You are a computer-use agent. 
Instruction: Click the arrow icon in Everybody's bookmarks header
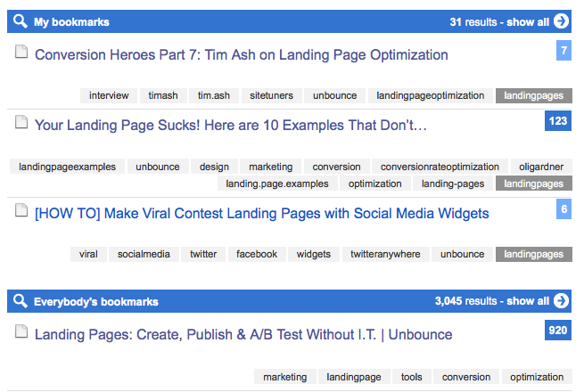(x=561, y=301)
